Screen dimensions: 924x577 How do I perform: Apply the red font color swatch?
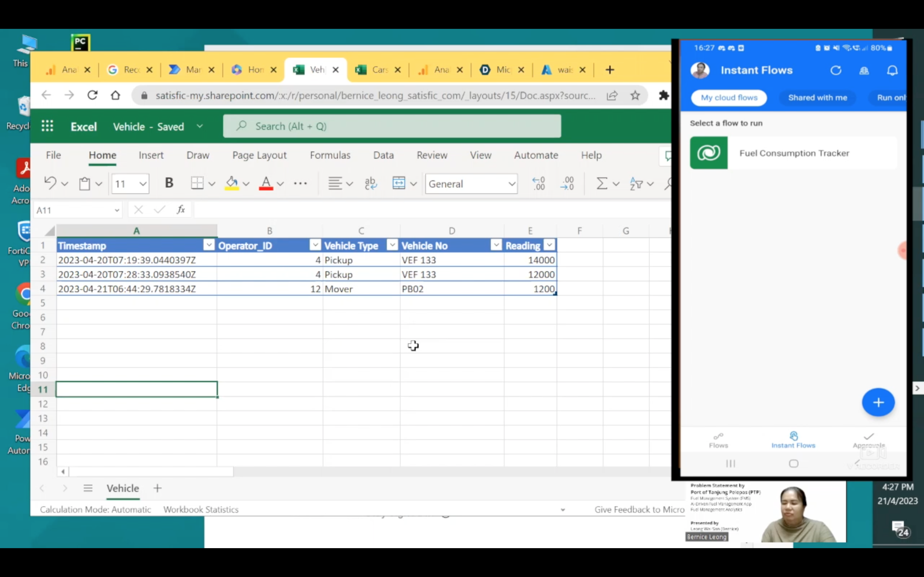(x=266, y=183)
